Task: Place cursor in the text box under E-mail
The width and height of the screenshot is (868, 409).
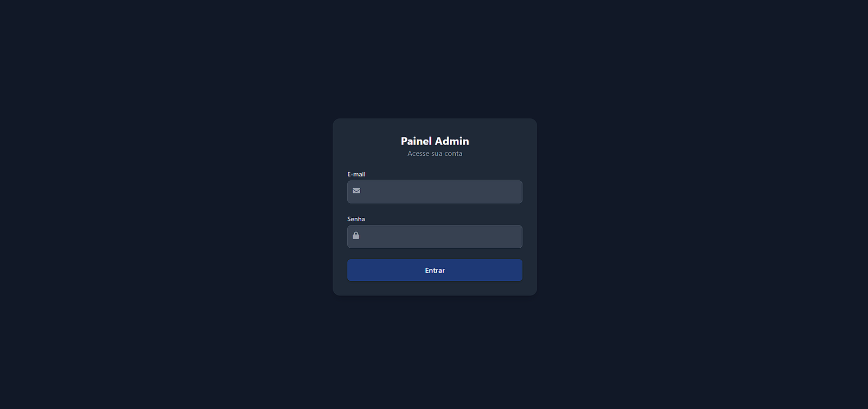Action: [x=439, y=192]
